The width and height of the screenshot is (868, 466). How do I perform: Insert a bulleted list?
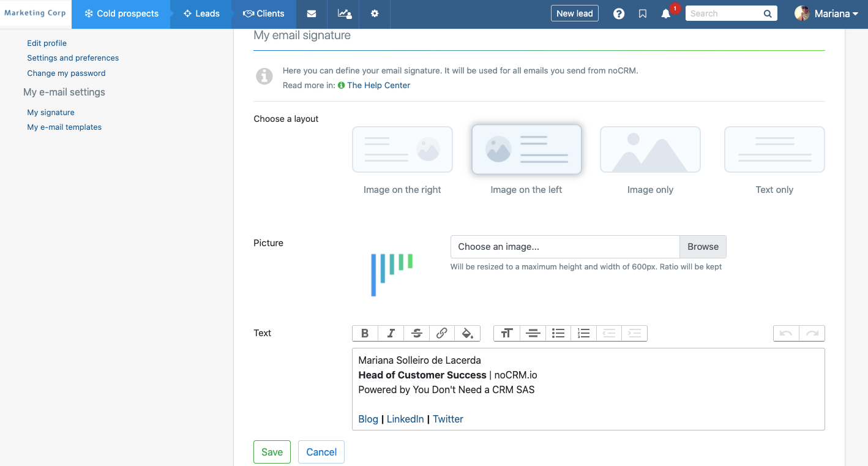tap(558, 333)
